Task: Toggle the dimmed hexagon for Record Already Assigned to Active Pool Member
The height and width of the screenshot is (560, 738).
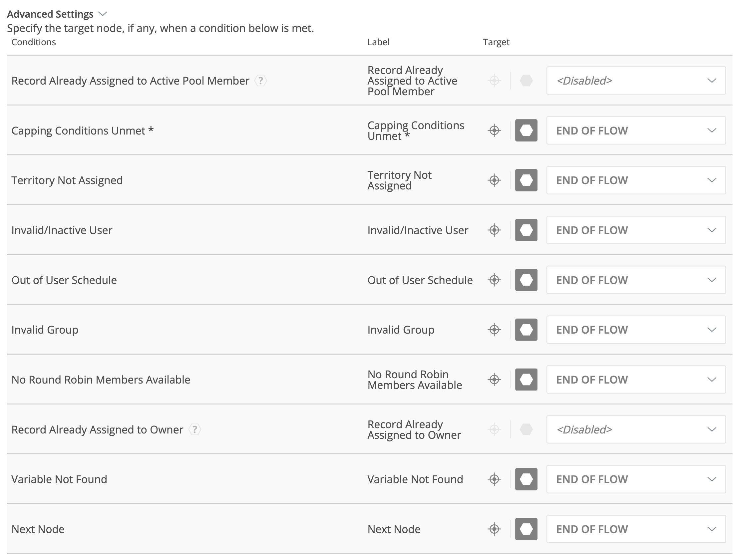Action: 526,81
